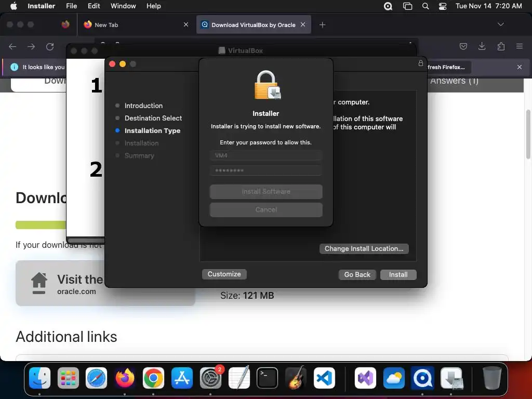The width and height of the screenshot is (532, 399).
Task: Click the Installation Type step
Action: coord(152,130)
